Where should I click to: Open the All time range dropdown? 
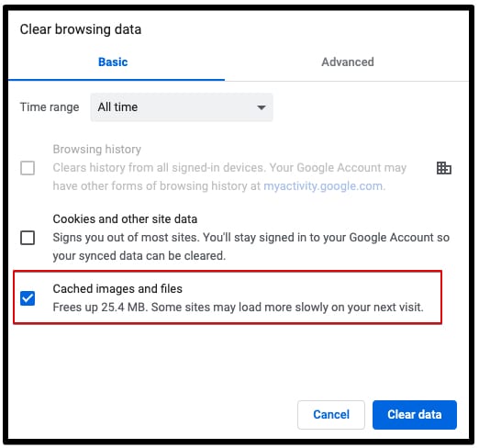point(182,107)
